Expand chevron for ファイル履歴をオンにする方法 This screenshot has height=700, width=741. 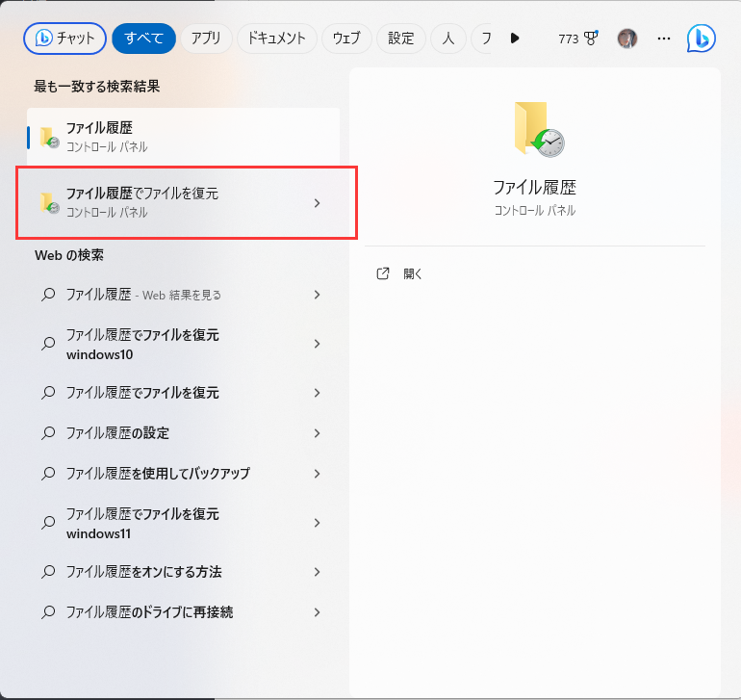pyautogui.click(x=317, y=572)
